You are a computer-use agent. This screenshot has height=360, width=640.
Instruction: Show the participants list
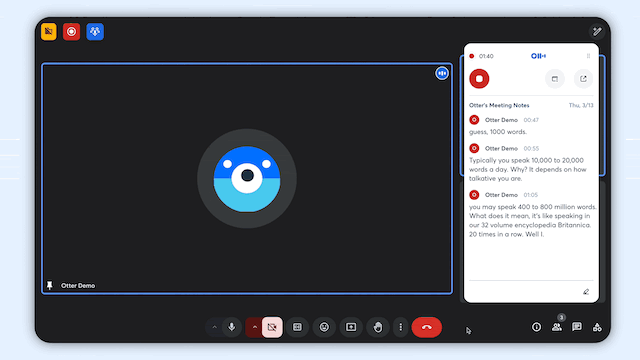coord(557,327)
